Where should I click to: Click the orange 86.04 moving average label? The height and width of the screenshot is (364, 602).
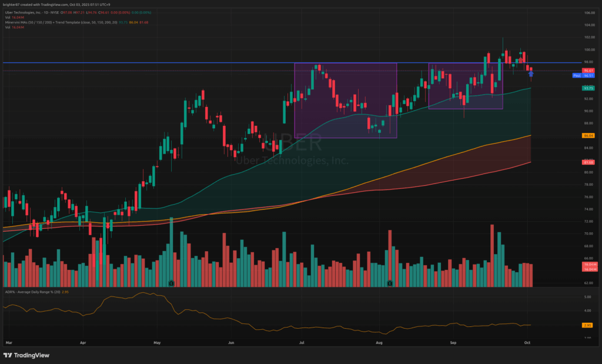click(x=587, y=135)
